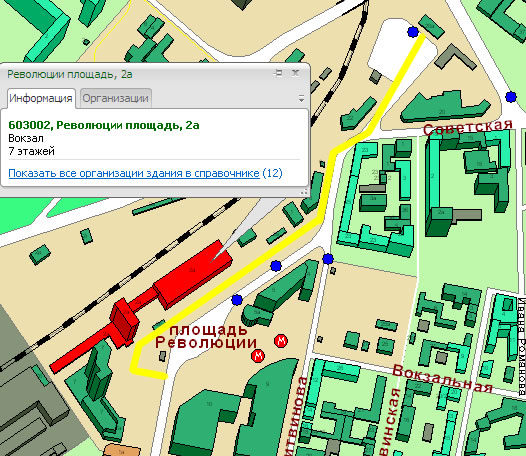Image resolution: width=526 pixels, height=456 pixels.
Task: Click the right metro station M icon
Action: pyautogui.click(x=281, y=341)
